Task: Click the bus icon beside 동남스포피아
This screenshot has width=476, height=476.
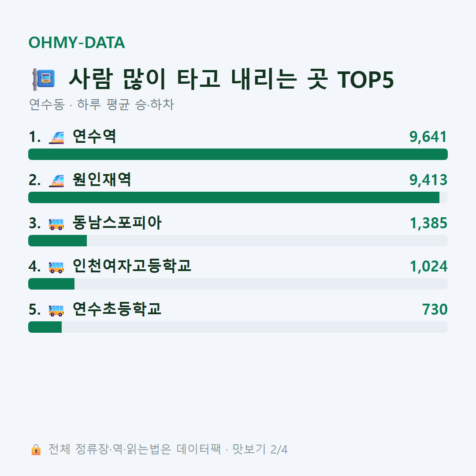Action: click(56, 224)
